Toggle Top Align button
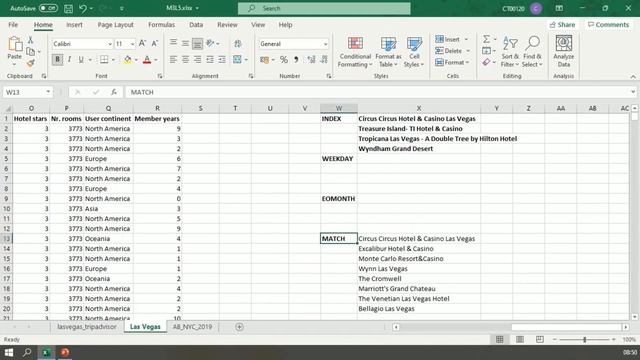The width and height of the screenshot is (640, 360). click(x=173, y=43)
